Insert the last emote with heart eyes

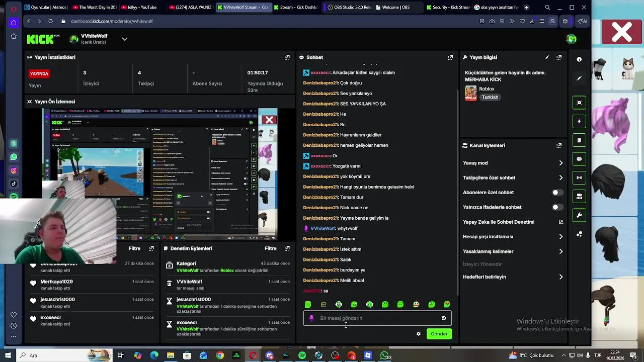[447, 304]
